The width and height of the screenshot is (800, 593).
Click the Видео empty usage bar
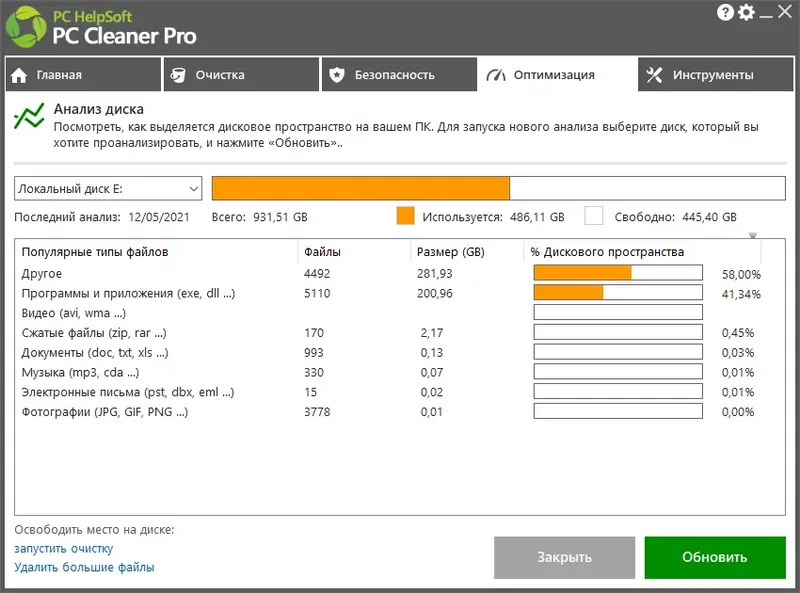coord(618,312)
